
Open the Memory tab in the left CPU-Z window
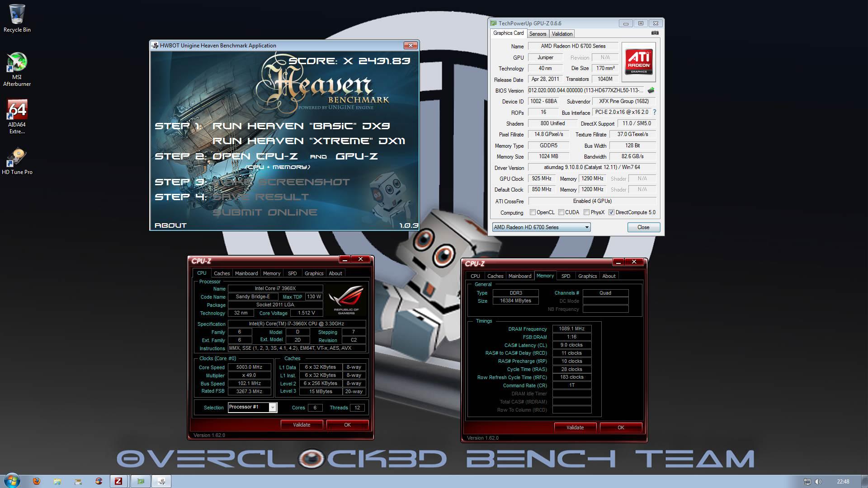point(272,273)
